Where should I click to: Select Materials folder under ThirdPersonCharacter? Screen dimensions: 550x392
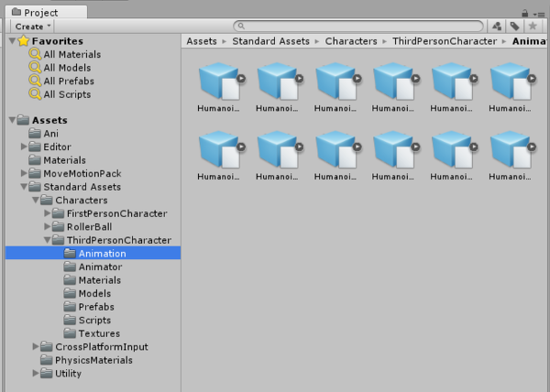click(100, 280)
